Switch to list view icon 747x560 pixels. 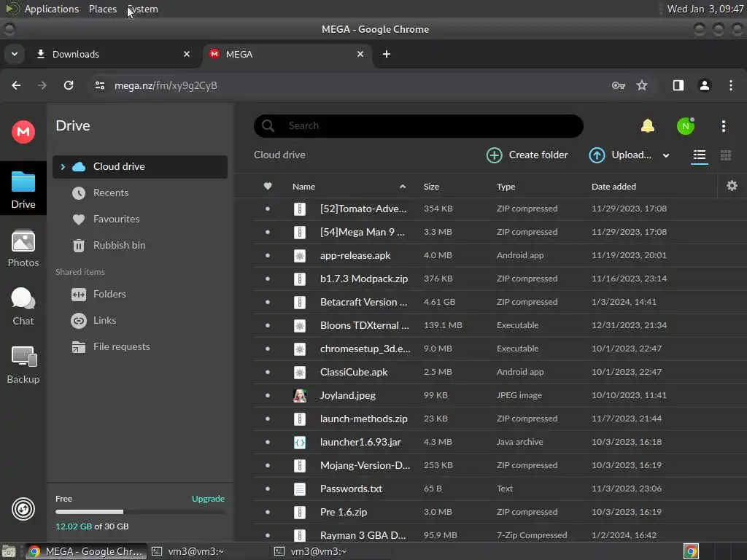click(x=700, y=155)
